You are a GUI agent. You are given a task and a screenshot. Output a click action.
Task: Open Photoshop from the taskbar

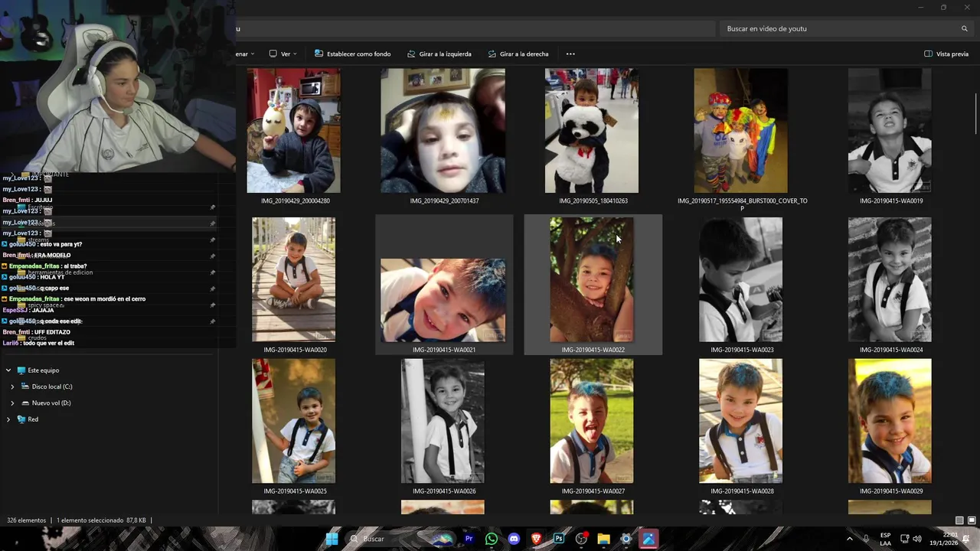coord(559,539)
